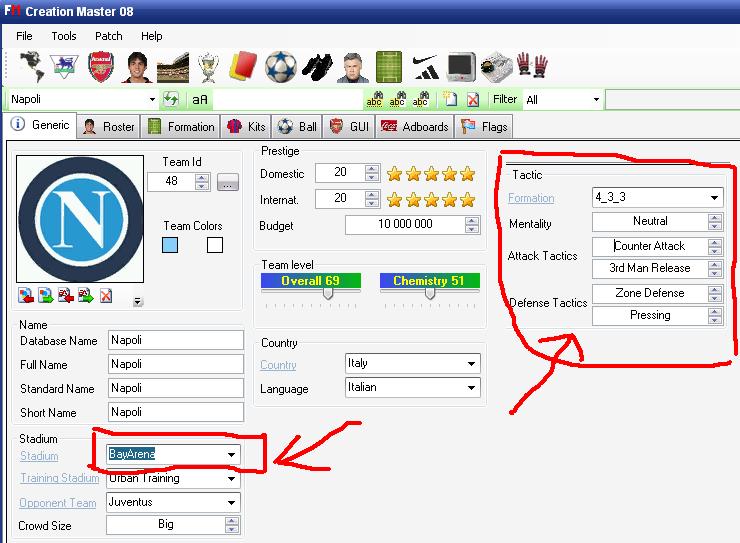The image size is (740, 543).
Task: Open the Help menu
Action: pyautogui.click(x=151, y=36)
